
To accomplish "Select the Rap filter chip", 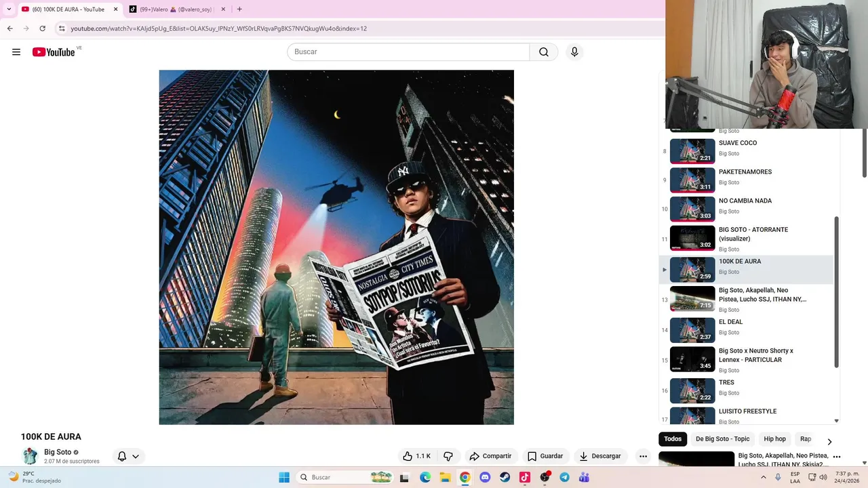I will click(806, 439).
